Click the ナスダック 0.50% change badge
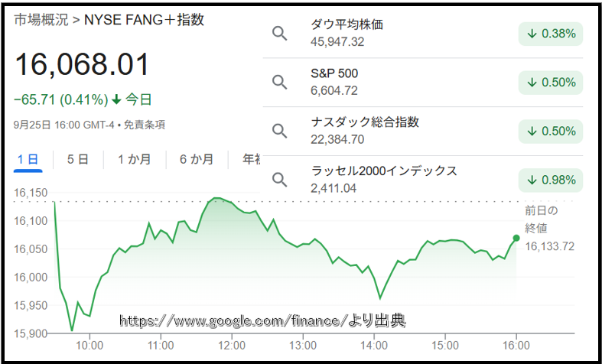Image resolution: width=602 pixels, height=364 pixels. tap(550, 131)
